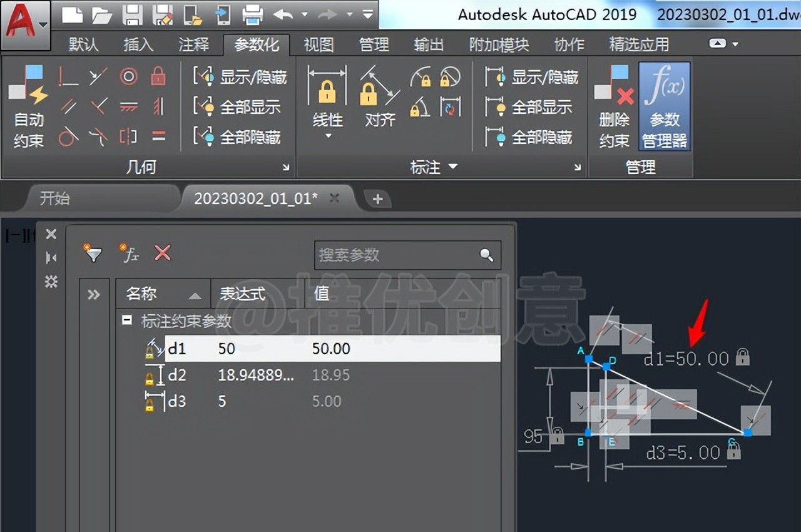Apply the Fix (lock) constraint
801x532 pixels.
pos(156,78)
